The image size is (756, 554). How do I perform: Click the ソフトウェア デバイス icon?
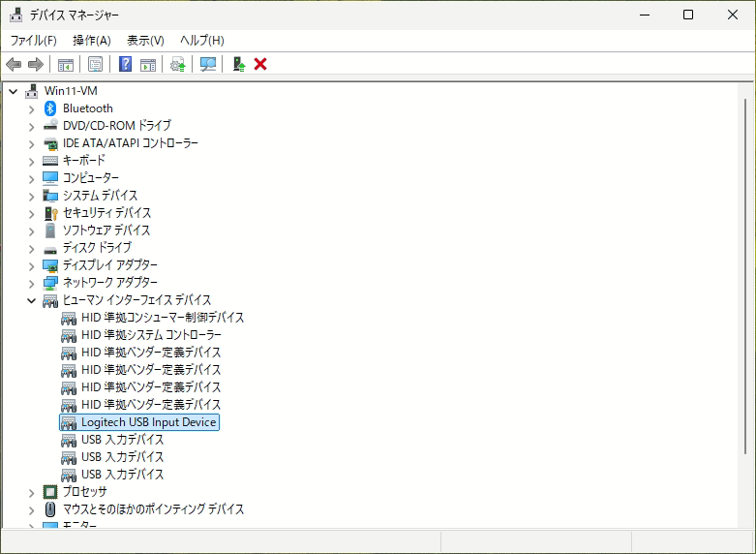click(50, 231)
